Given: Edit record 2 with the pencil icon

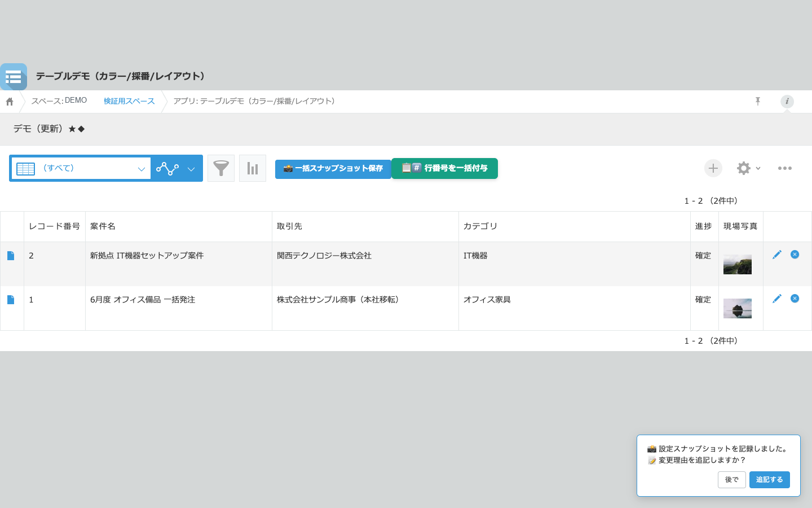Looking at the screenshot, I should (x=777, y=255).
